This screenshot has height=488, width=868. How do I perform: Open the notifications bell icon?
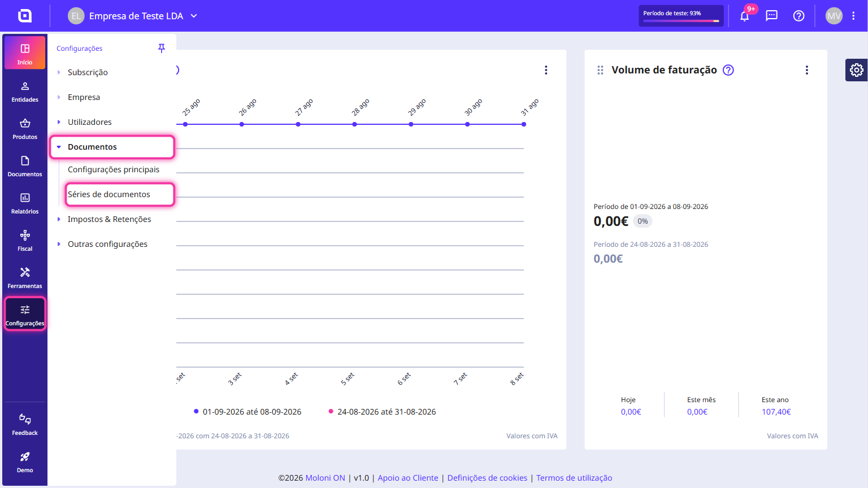click(745, 16)
